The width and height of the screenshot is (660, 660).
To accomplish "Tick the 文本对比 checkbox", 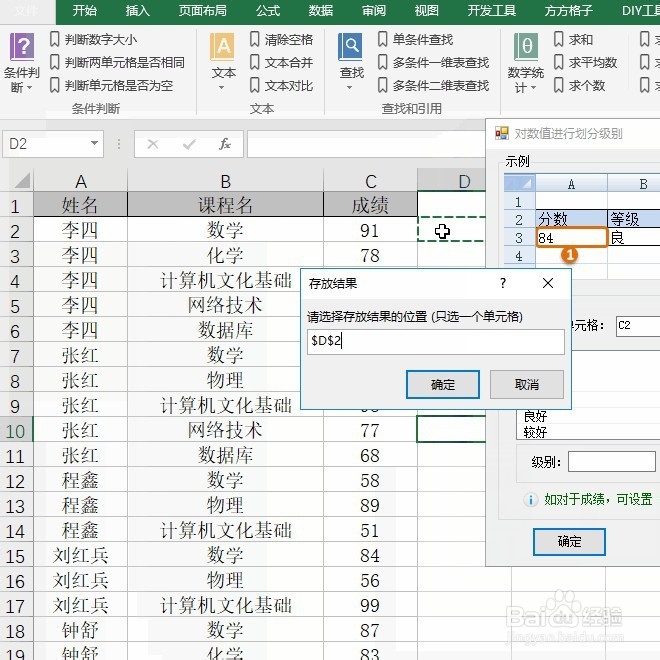I will coord(254,85).
